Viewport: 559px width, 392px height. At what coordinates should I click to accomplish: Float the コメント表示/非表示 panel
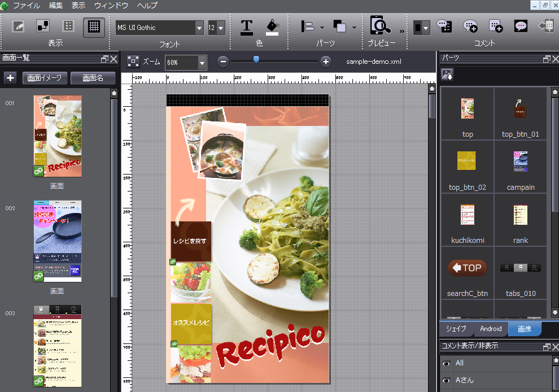tap(547, 347)
